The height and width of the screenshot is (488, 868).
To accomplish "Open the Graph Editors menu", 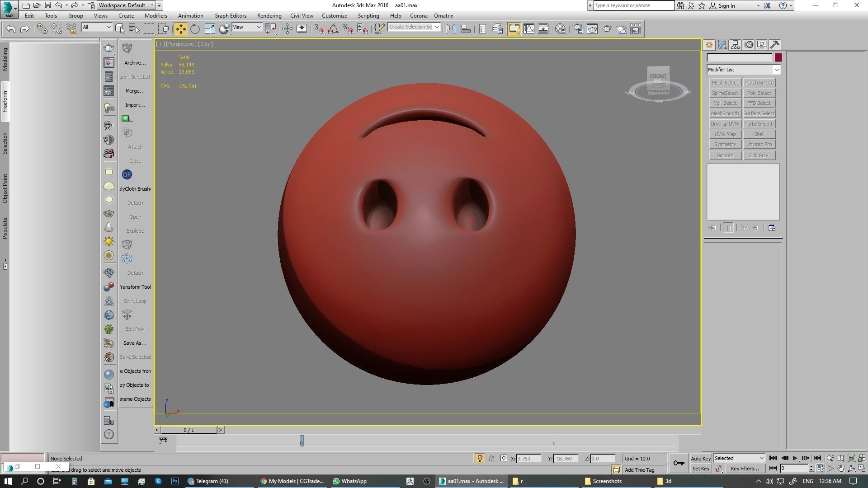I will 230,16.
